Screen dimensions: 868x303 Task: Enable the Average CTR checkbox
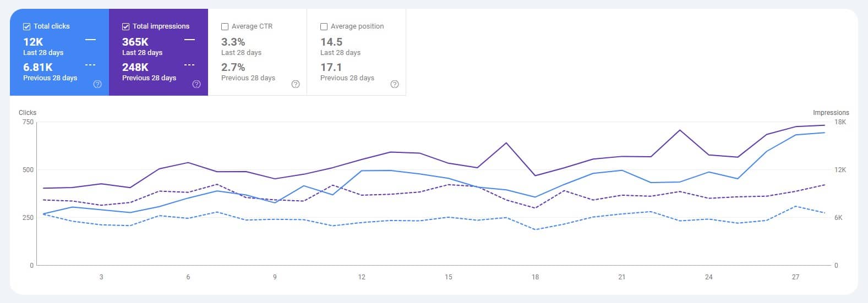pos(225,26)
